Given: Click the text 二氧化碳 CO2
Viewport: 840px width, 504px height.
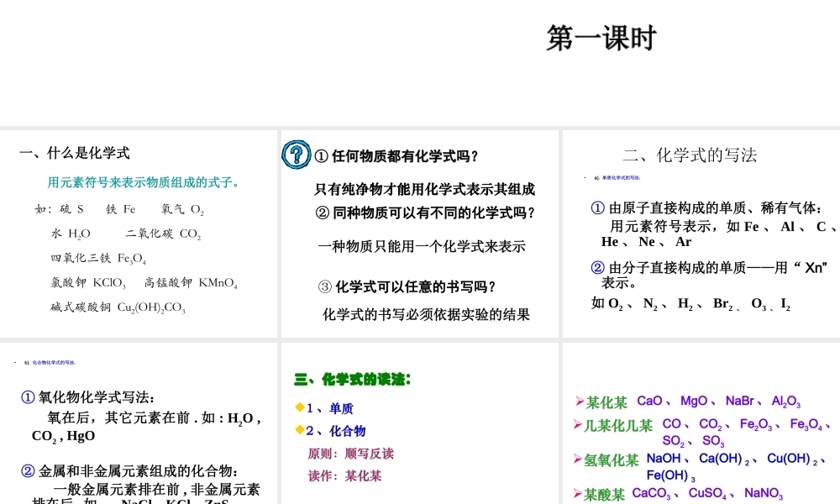Looking at the screenshot, I should [x=164, y=234].
